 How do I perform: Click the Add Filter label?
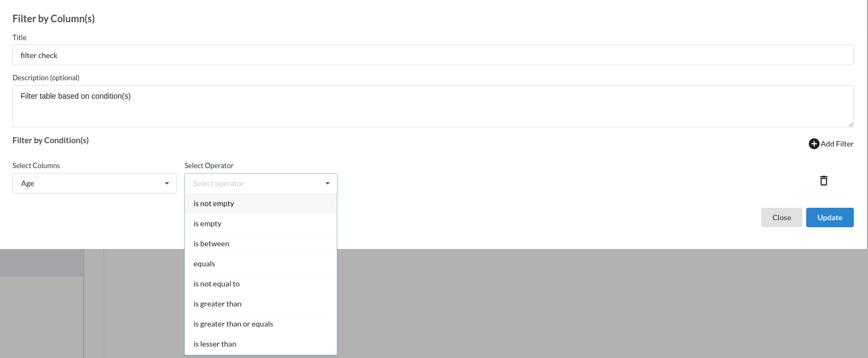tap(837, 144)
